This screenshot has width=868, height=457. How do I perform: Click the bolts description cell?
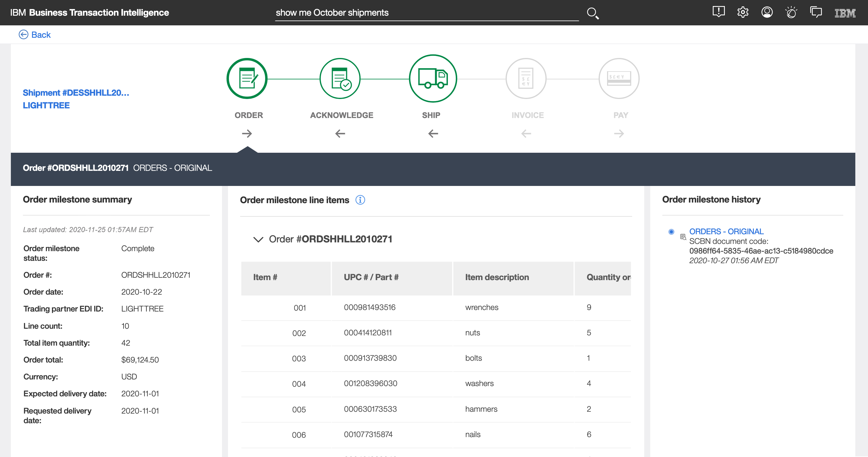pos(474,358)
